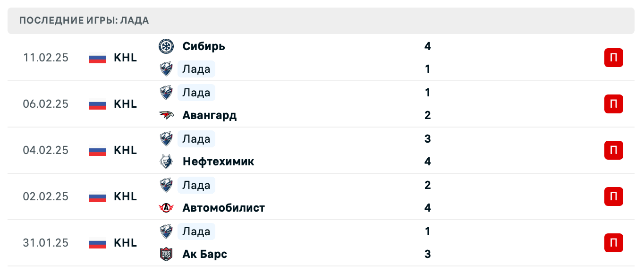This screenshot has height=274, width=644.
Task: Click Russian flag in 31.01.25 row
Action: point(97,243)
